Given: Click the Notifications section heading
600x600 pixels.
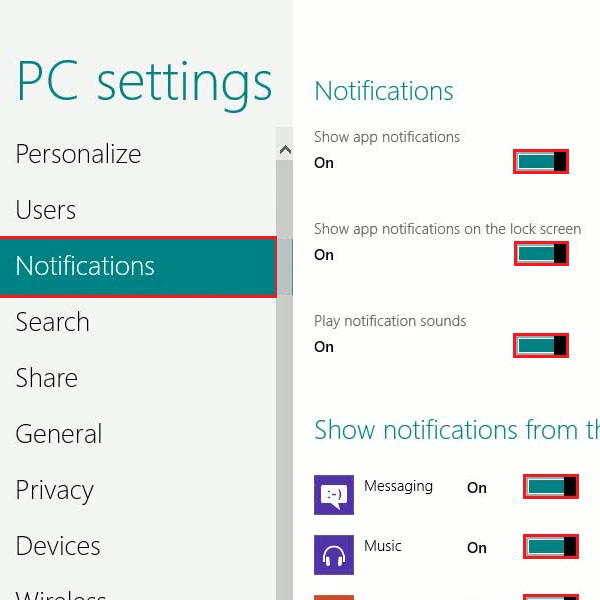Looking at the screenshot, I should coord(384,91).
